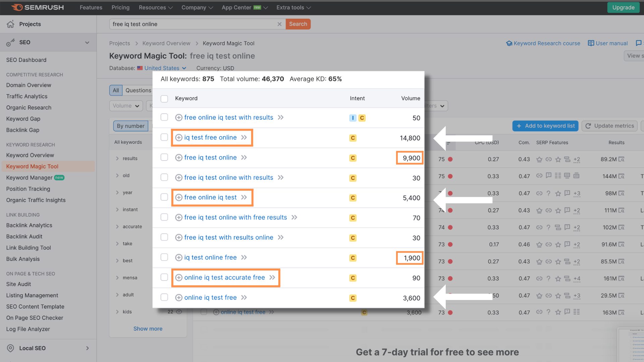Click eye icon in kids group row
The image size is (644, 362).
tap(179, 312)
